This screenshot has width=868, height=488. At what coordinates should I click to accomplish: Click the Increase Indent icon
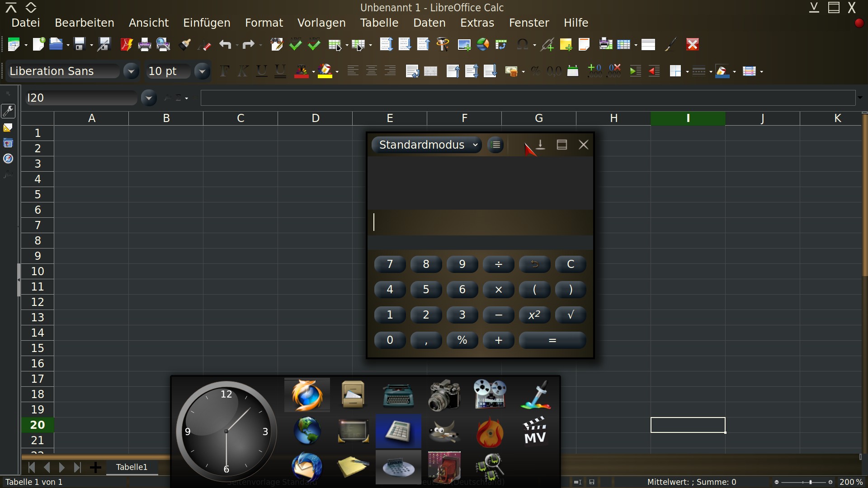636,71
